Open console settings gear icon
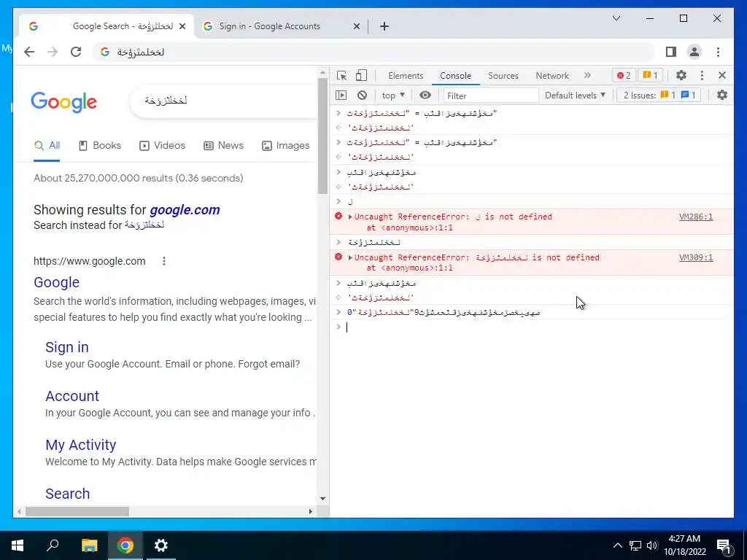Image resolution: width=747 pixels, height=560 pixels. [722, 96]
